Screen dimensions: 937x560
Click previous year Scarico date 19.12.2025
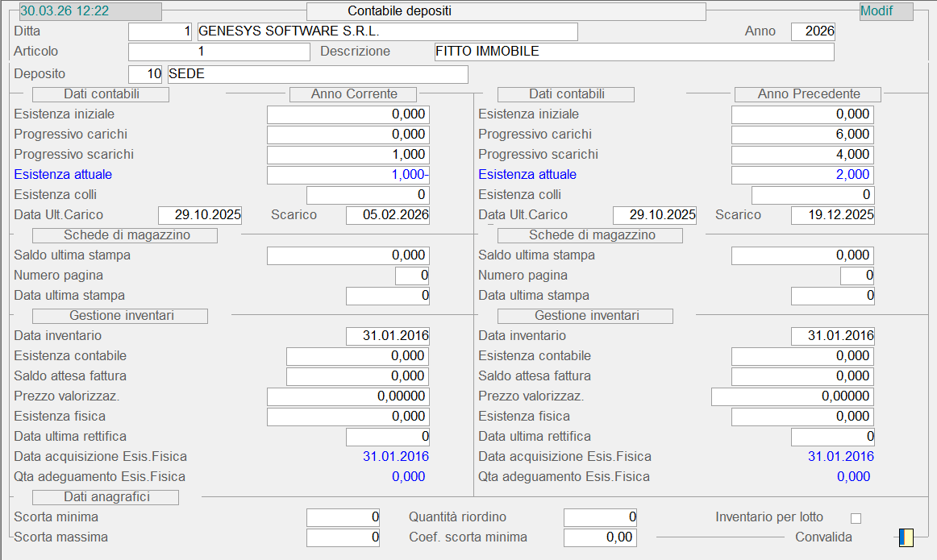(x=832, y=215)
